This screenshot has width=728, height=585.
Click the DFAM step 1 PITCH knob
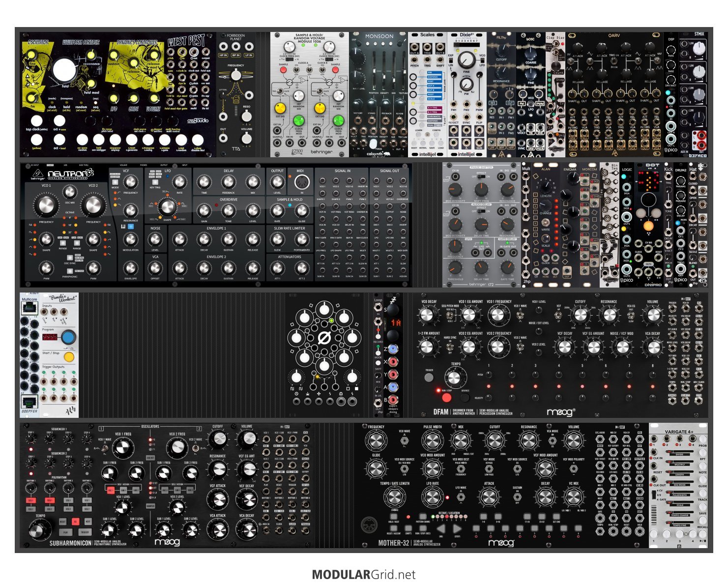pos(488,376)
